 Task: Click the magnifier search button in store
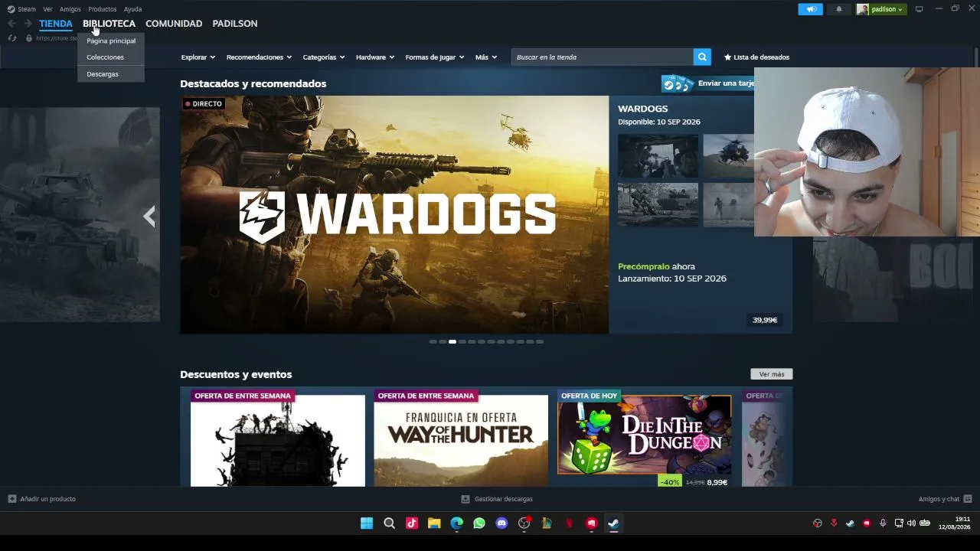[x=702, y=57]
